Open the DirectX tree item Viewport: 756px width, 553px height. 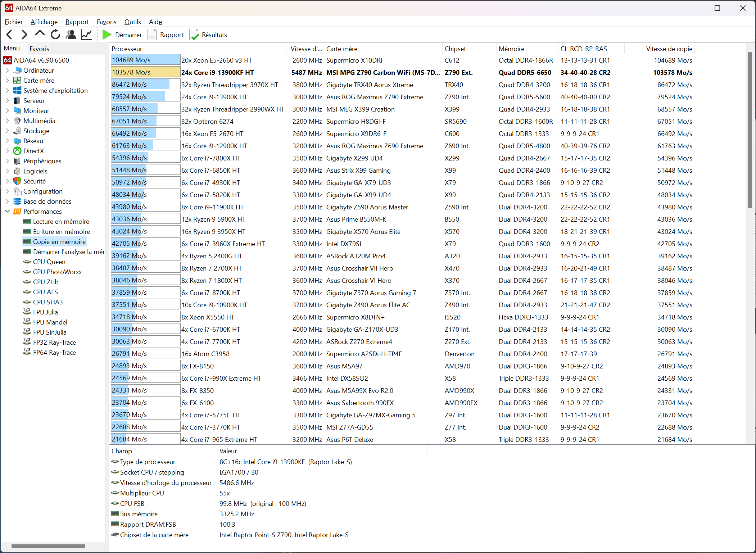click(33, 151)
